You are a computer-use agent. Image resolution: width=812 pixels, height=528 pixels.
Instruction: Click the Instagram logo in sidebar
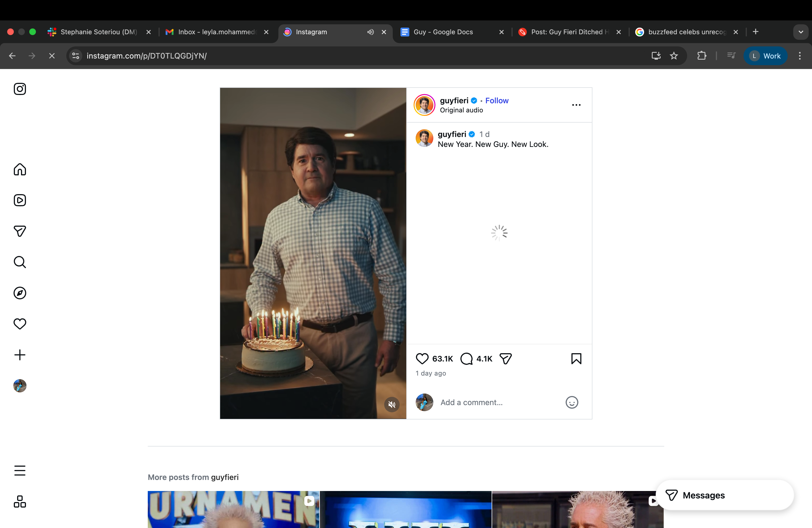(x=20, y=89)
